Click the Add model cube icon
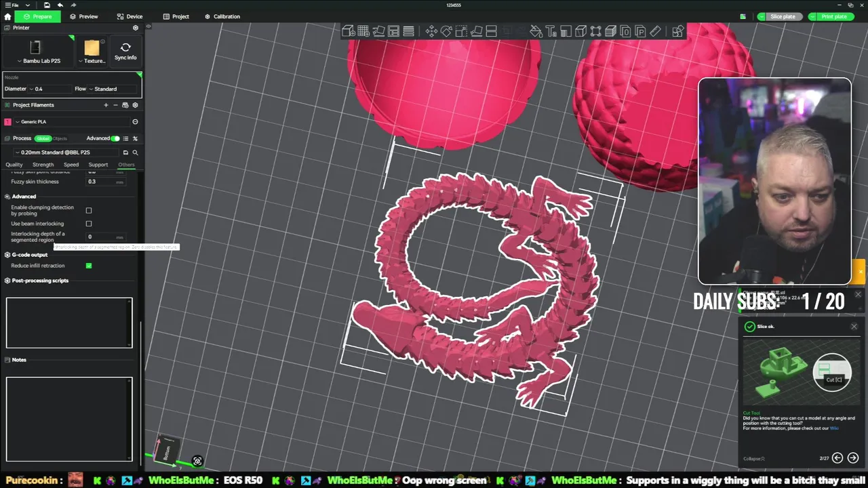 pos(349,31)
